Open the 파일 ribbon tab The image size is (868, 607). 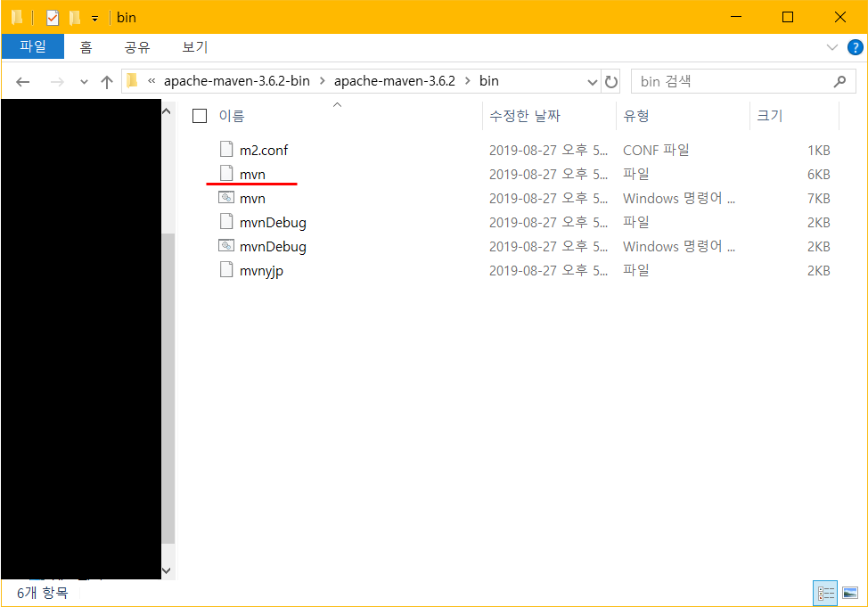tap(33, 46)
